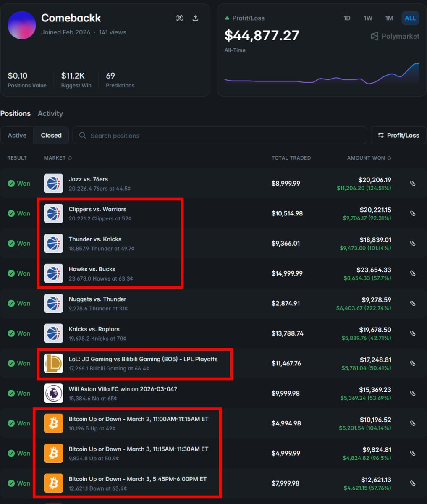Click the $44,877.27 profit total
The width and height of the screenshot is (427, 504).
click(x=262, y=35)
